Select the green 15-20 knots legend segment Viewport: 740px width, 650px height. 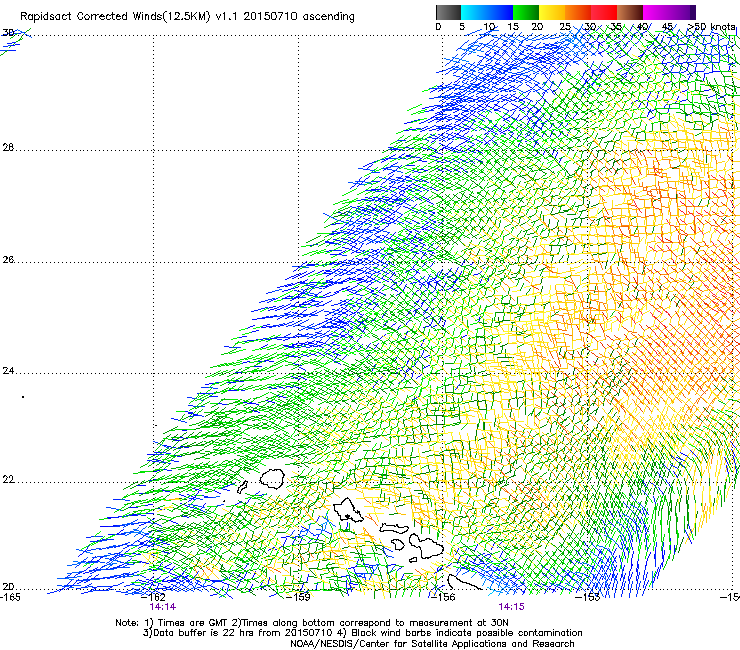coord(526,12)
